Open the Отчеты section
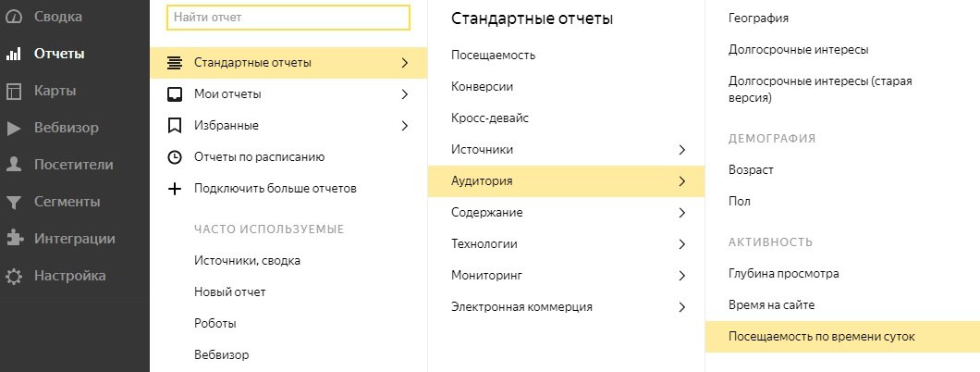This screenshot has width=980, height=372. [x=59, y=54]
